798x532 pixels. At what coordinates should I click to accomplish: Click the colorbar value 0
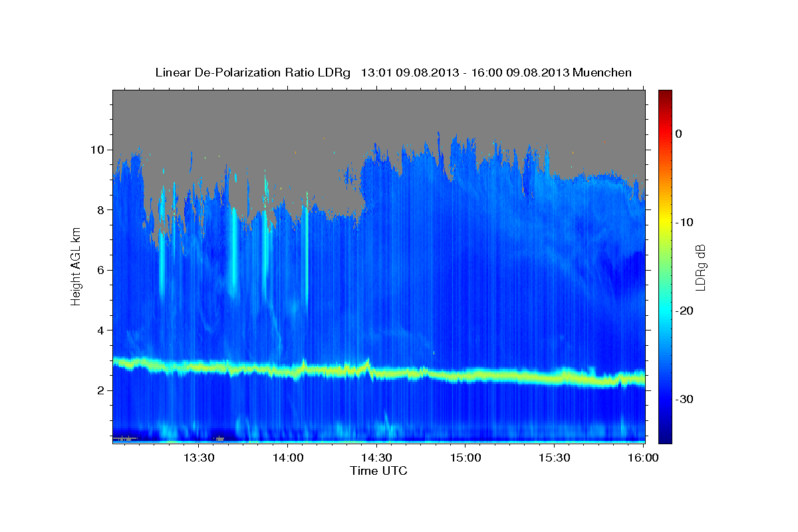[679, 134]
